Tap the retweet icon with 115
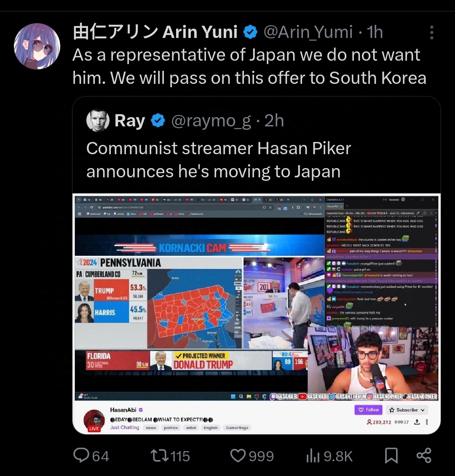The height and width of the screenshot is (476, 455). [x=160, y=456]
